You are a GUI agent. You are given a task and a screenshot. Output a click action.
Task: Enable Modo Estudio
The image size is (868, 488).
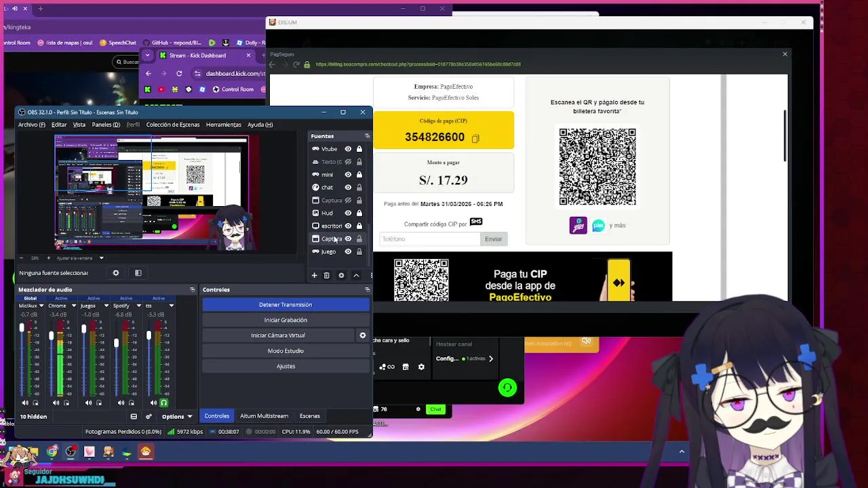coord(285,351)
